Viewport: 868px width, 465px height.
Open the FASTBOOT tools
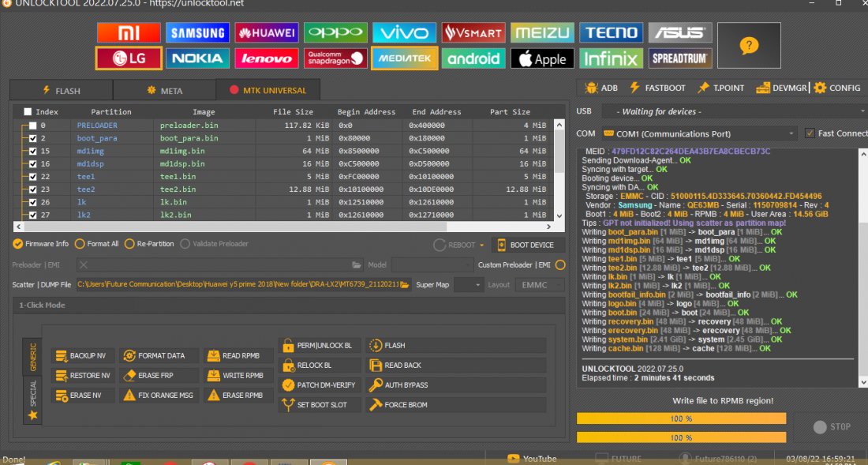(657, 88)
